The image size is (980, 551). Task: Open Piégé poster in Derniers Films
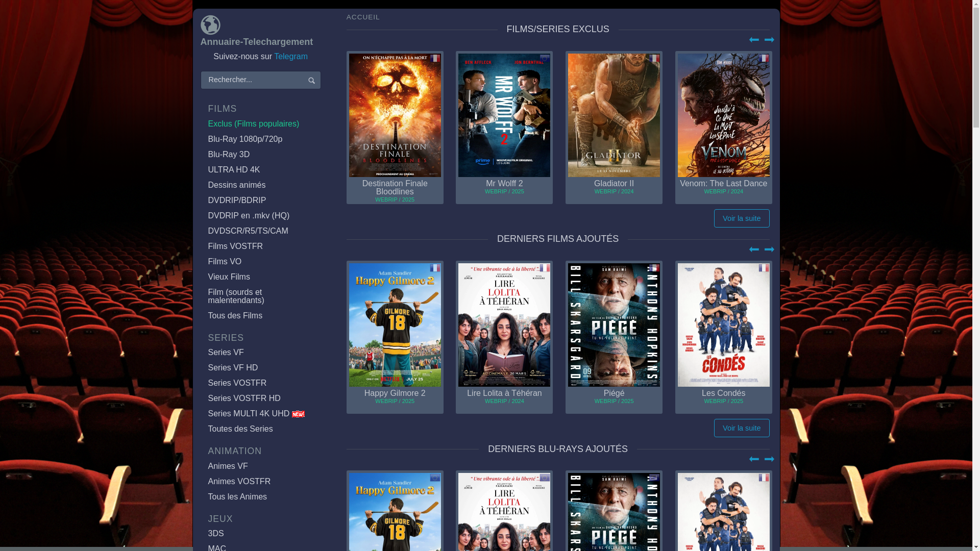[x=614, y=325]
